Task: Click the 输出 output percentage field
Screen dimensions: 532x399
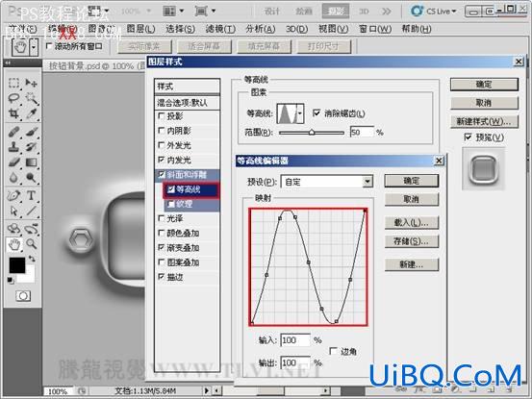Action: point(295,362)
